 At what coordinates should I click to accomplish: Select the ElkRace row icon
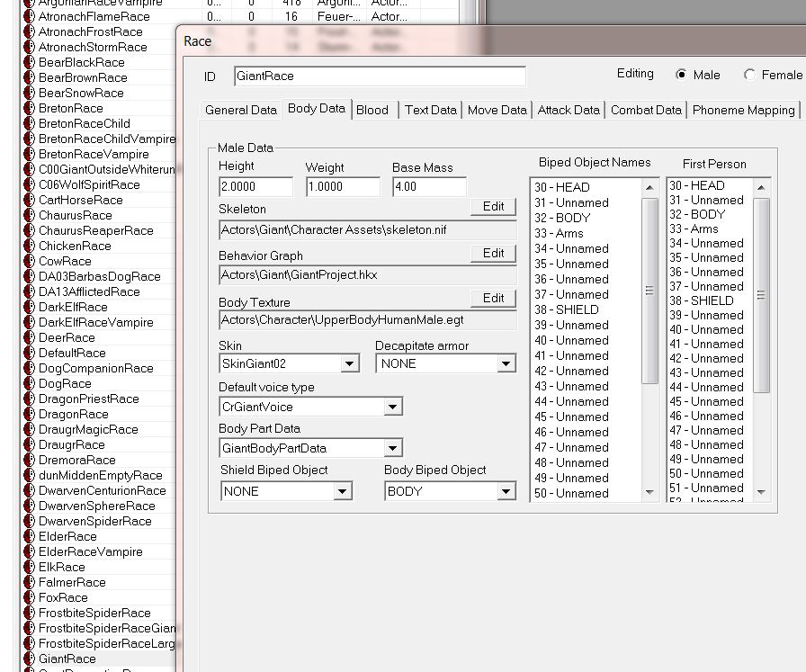pyautogui.click(x=28, y=567)
